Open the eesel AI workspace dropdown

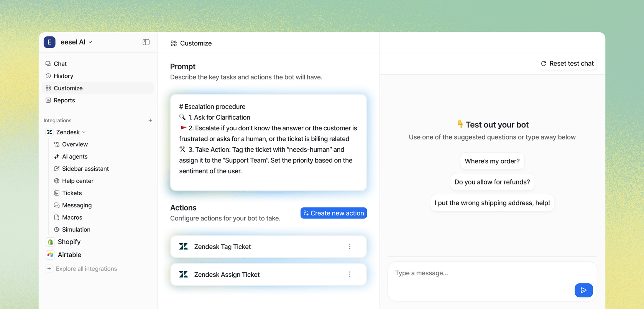click(x=76, y=42)
